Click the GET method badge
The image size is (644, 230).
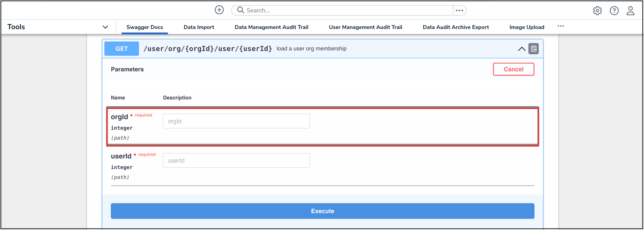(121, 49)
